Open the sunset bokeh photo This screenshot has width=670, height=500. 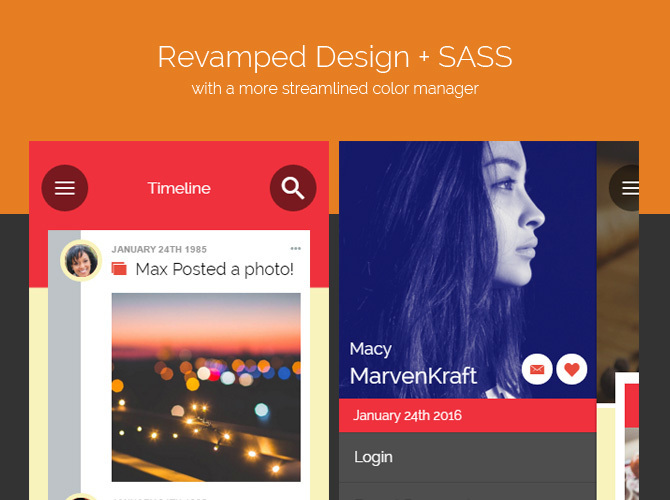(206, 387)
